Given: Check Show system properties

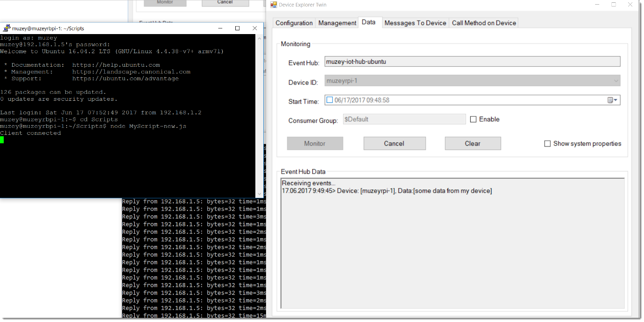Looking at the screenshot, I should [548, 144].
